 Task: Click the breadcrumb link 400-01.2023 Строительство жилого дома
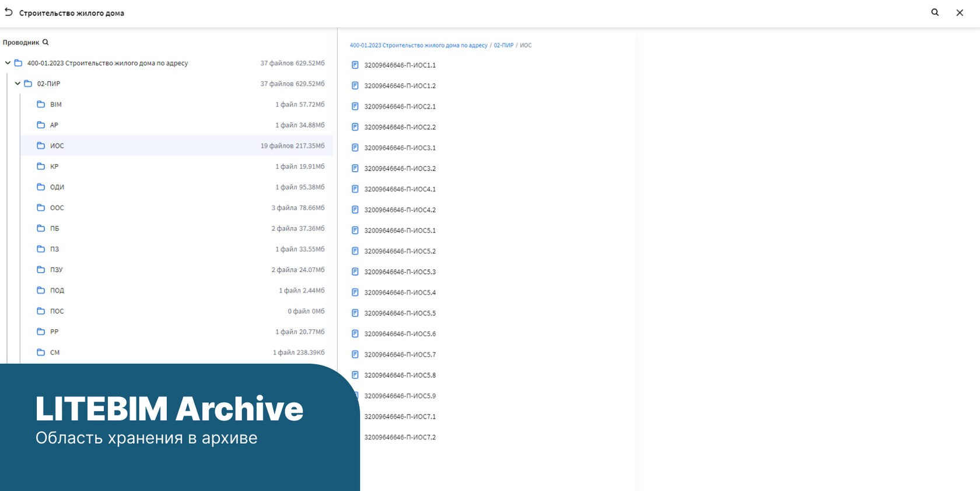418,45
